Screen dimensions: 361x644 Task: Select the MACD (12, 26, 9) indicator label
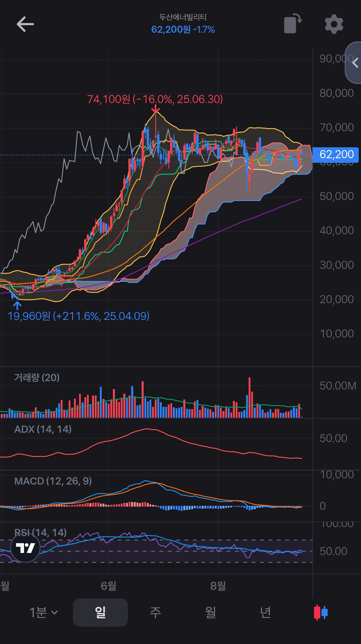coord(53,481)
